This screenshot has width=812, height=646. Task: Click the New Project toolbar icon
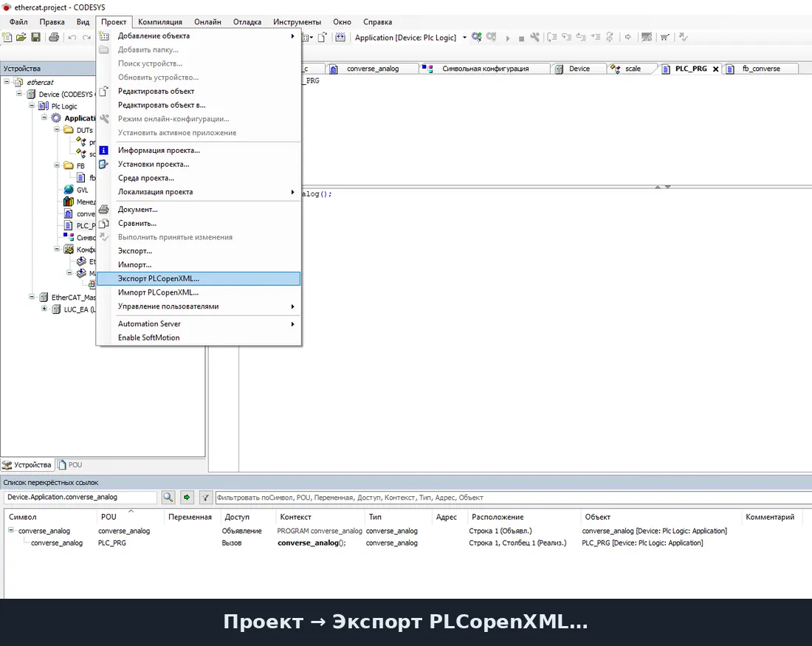(x=7, y=37)
